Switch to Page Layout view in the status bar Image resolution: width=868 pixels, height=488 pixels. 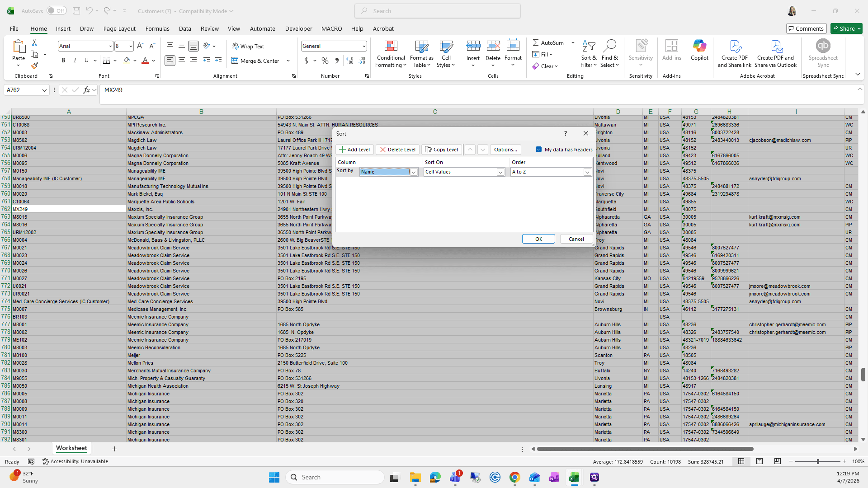[759, 461]
